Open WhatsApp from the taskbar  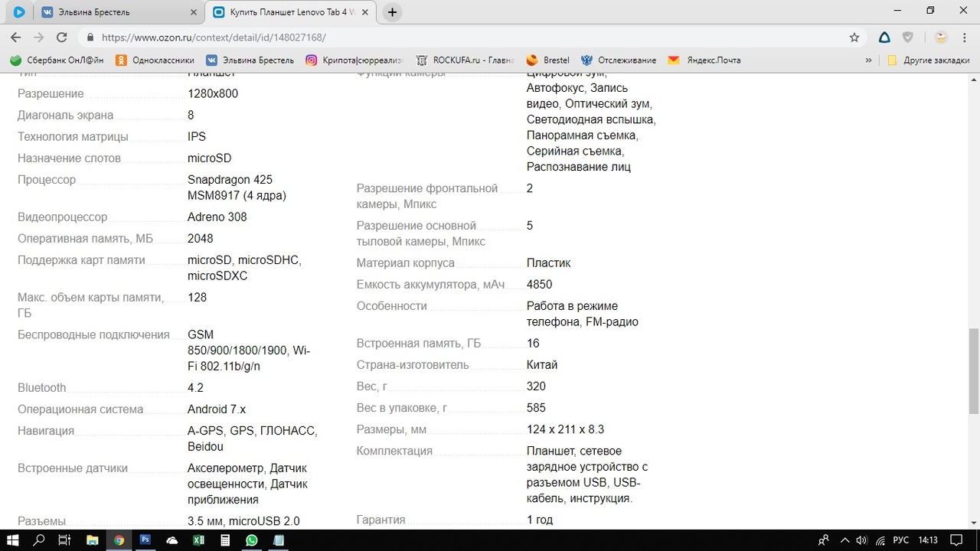click(x=252, y=540)
